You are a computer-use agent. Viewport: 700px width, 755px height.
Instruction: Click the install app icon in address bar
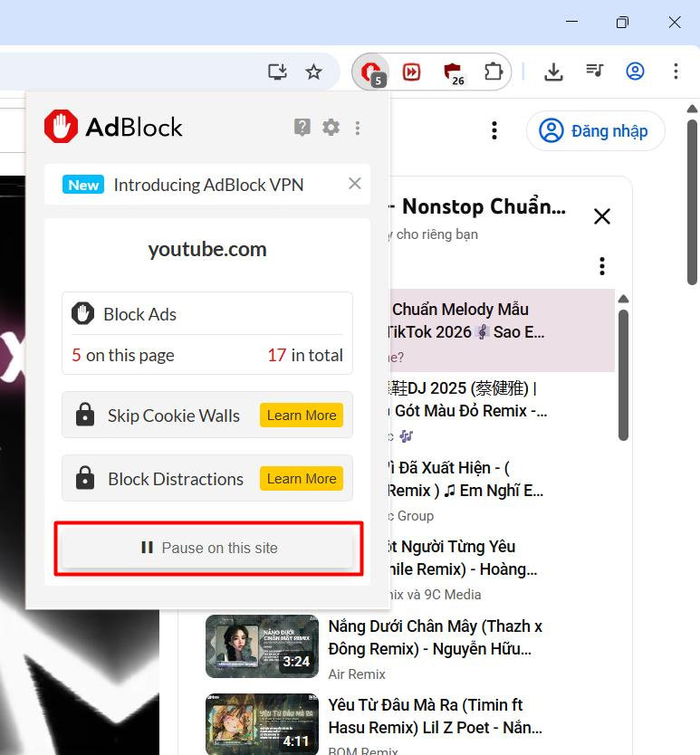(x=277, y=72)
